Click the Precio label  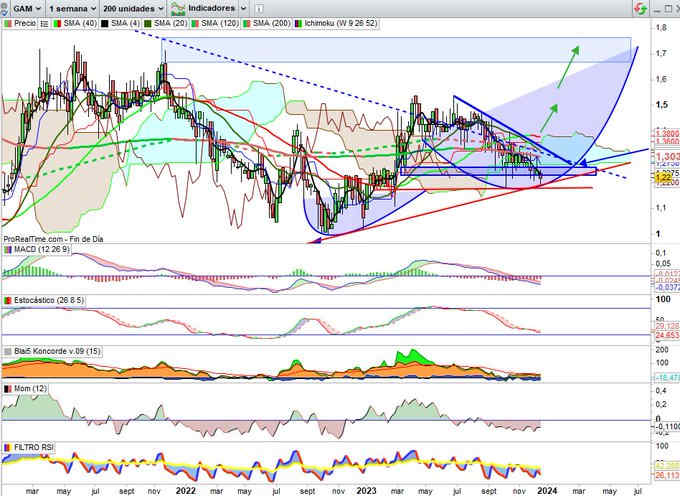pyautogui.click(x=24, y=23)
